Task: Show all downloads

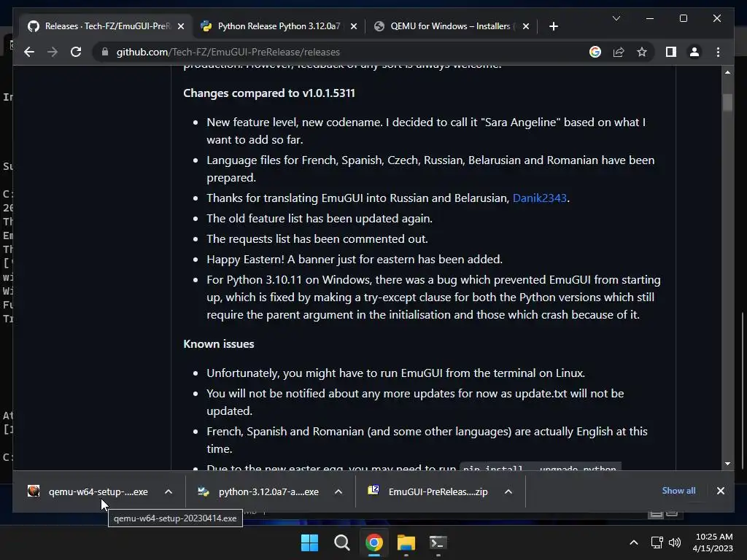Action: pos(678,491)
